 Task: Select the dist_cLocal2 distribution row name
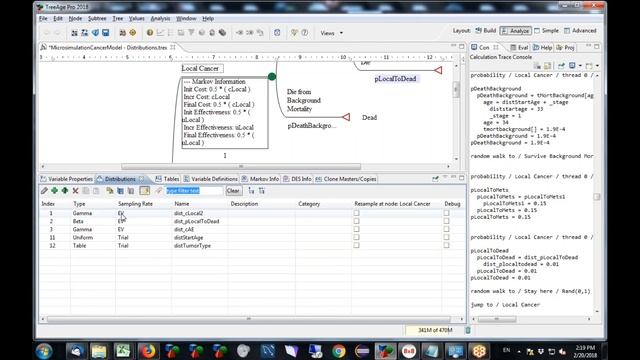point(189,213)
